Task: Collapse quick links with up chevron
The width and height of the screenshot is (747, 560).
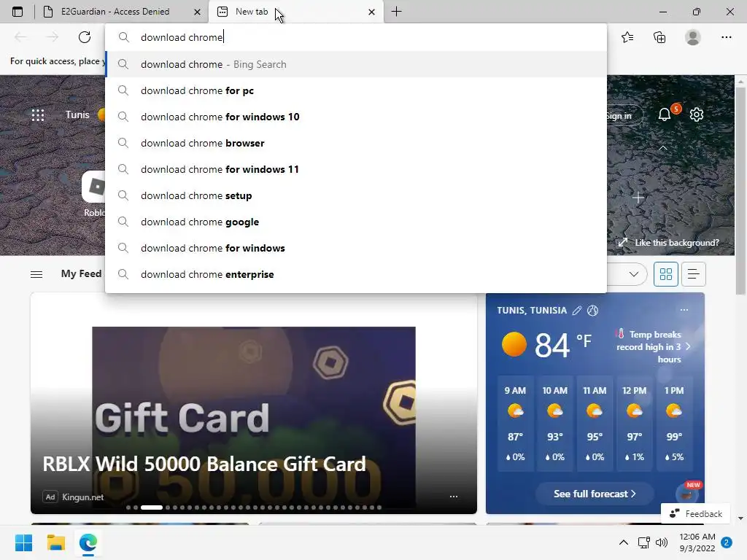Action: [662, 148]
